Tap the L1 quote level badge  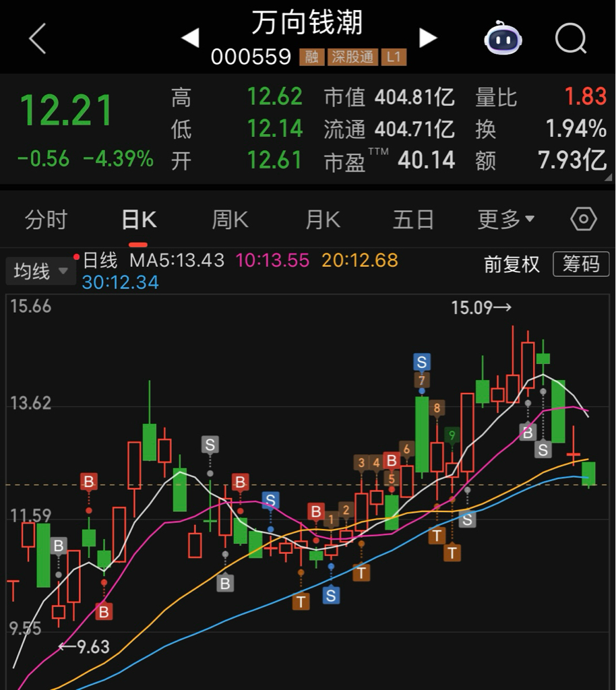coord(394,57)
